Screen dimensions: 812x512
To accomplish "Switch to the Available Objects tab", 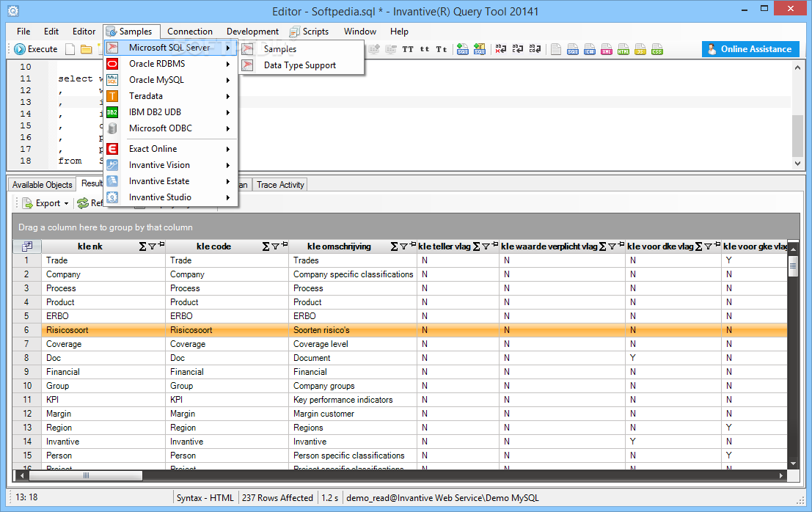I will click(42, 185).
